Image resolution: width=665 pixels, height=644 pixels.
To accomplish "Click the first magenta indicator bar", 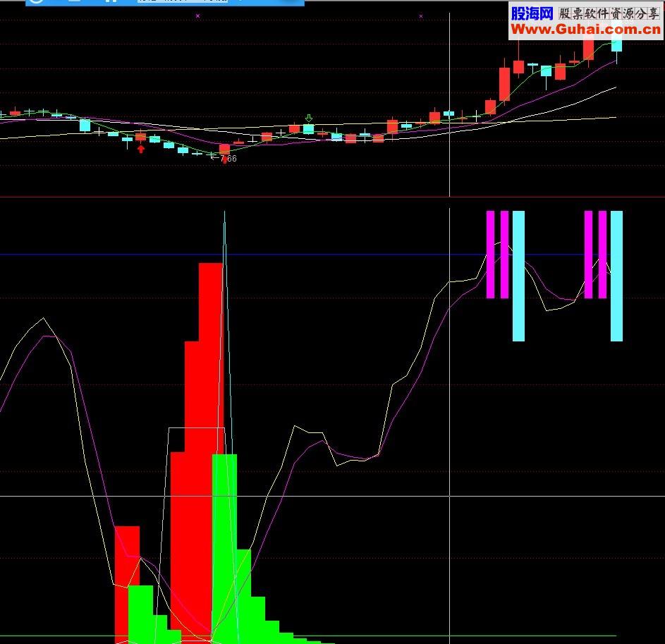I will (x=490, y=255).
